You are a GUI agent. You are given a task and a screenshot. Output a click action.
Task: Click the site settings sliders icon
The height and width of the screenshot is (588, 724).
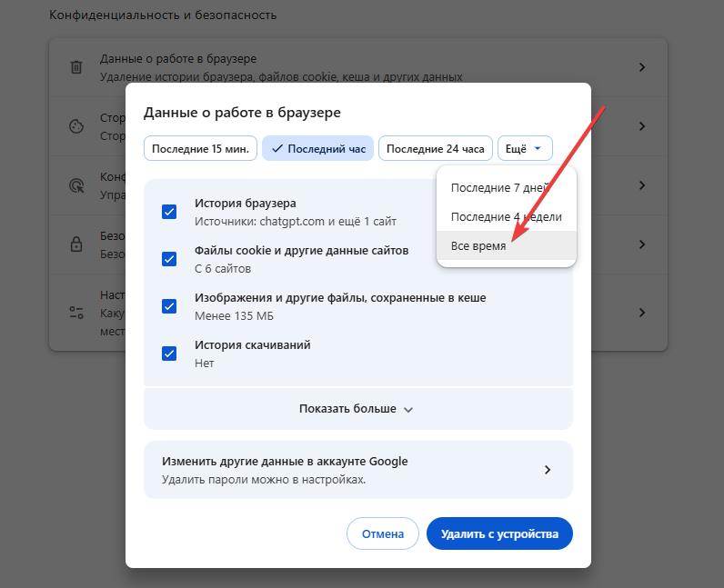click(76, 312)
